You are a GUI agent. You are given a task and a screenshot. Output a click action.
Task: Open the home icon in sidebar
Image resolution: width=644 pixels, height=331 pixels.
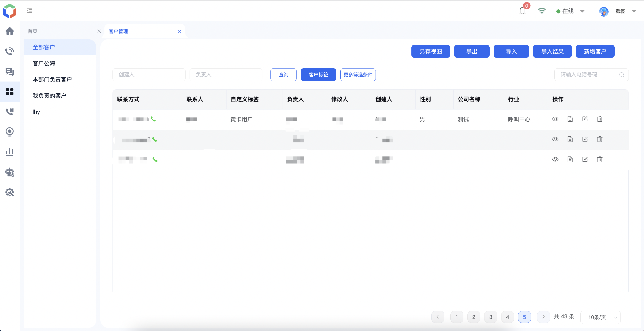point(9,31)
